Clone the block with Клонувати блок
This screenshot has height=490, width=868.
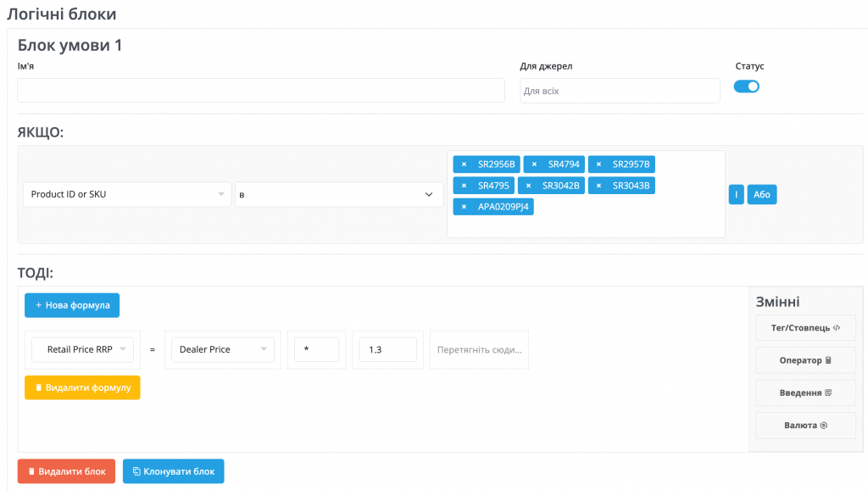(x=173, y=471)
